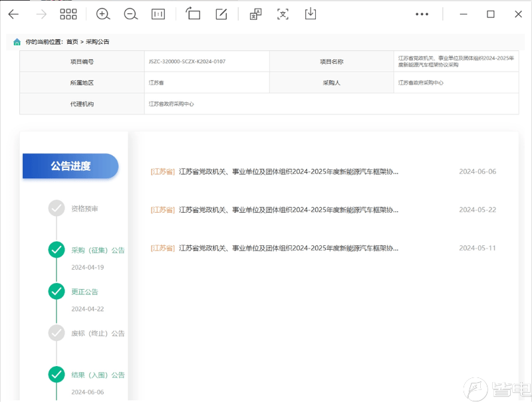Click 采购公告 breadcrumb text
The width and height of the screenshot is (532, 402).
[x=97, y=42]
